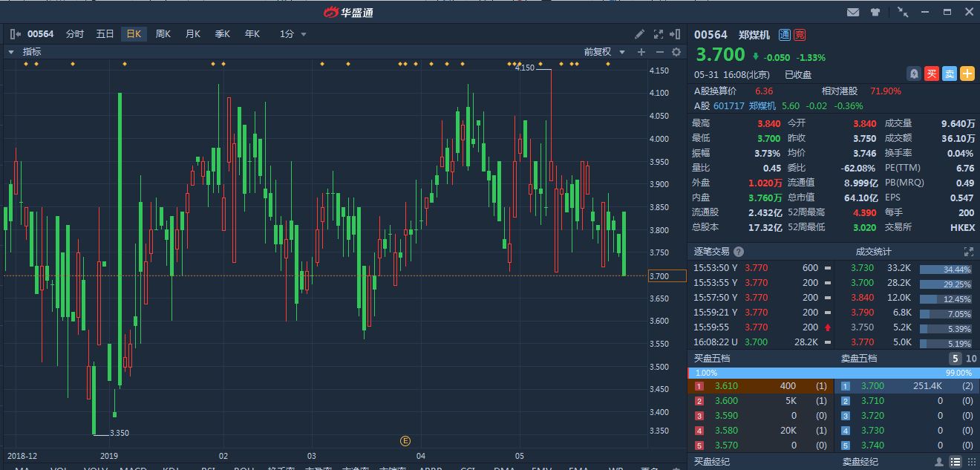This screenshot has height=470, width=980.
Task: Switch to the 周K weekly chart tab
Action: [x=163, y=33]
